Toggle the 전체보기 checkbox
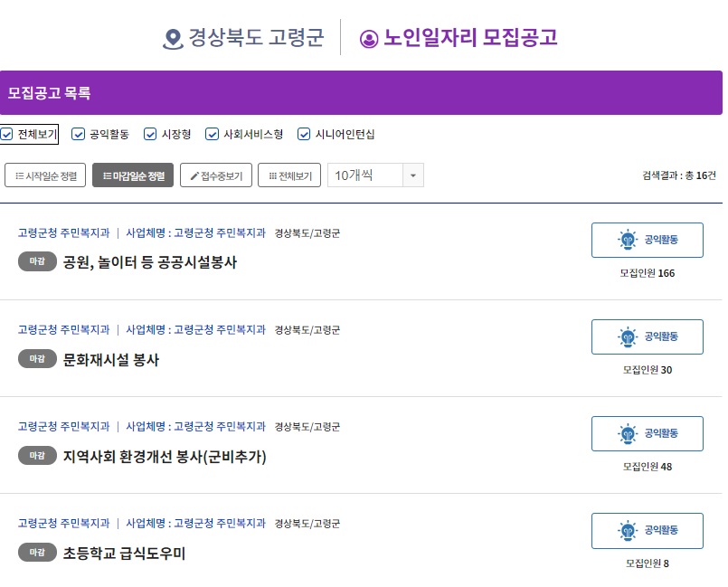 7,135
